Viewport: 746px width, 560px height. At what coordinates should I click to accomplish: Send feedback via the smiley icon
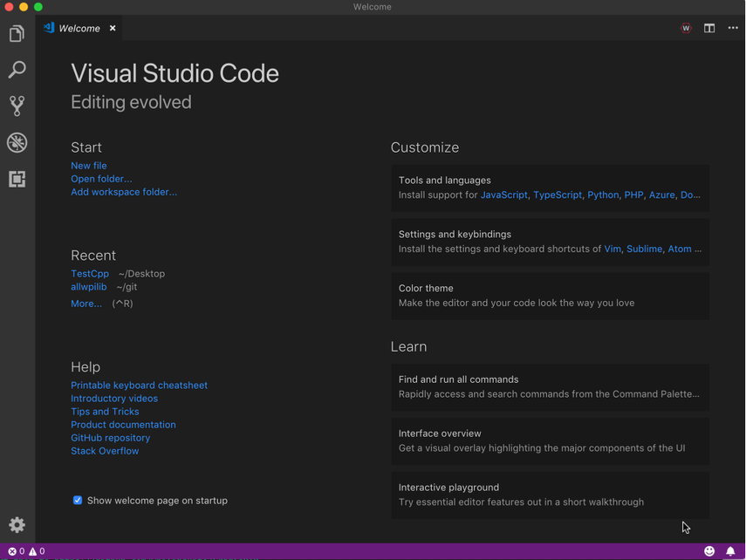pos(709,550)
